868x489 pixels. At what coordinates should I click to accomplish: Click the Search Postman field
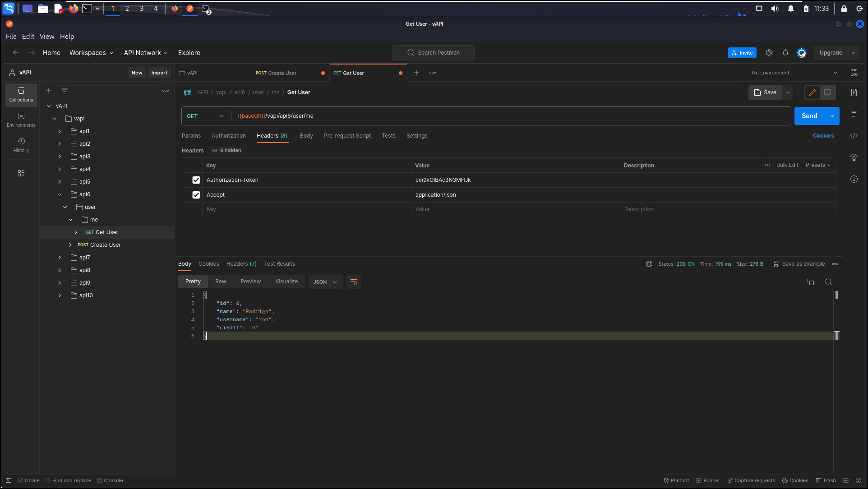[434, 53]
